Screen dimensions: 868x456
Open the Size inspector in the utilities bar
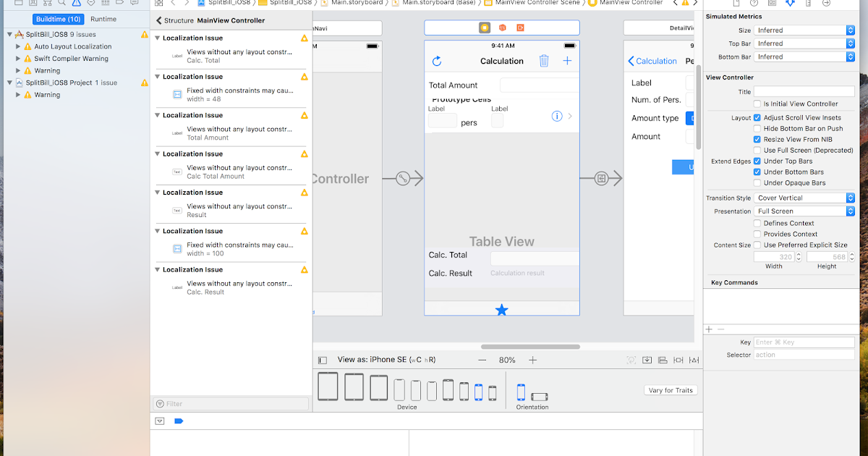809,4
